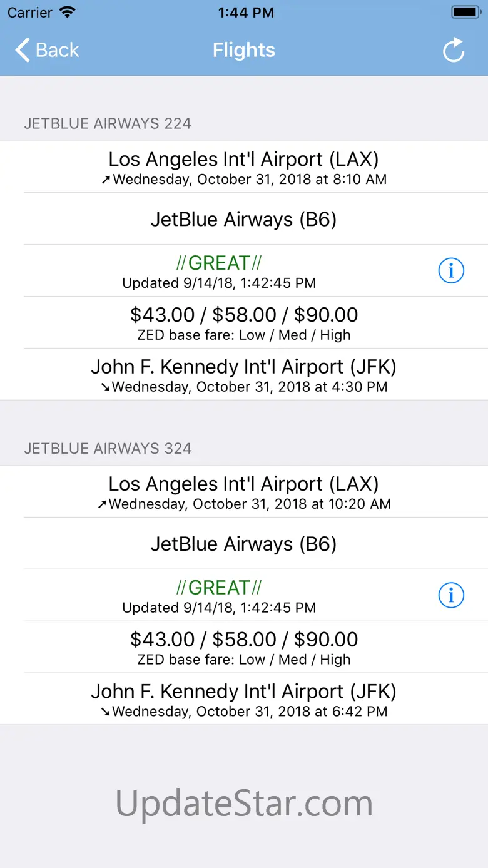This screenshot has height=868, width=488.
Task: Tap GREAT status of flight 224
Action: (x=219, y=263)
